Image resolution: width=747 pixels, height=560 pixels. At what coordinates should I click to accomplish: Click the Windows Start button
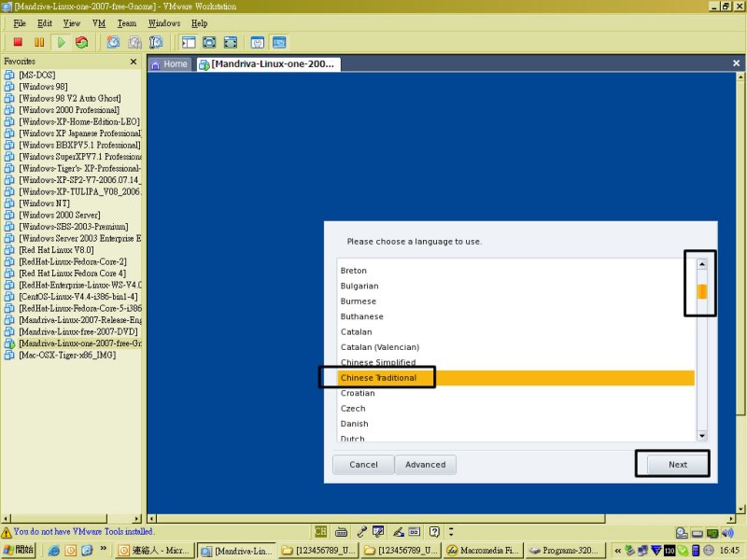(x=18, y=550)
